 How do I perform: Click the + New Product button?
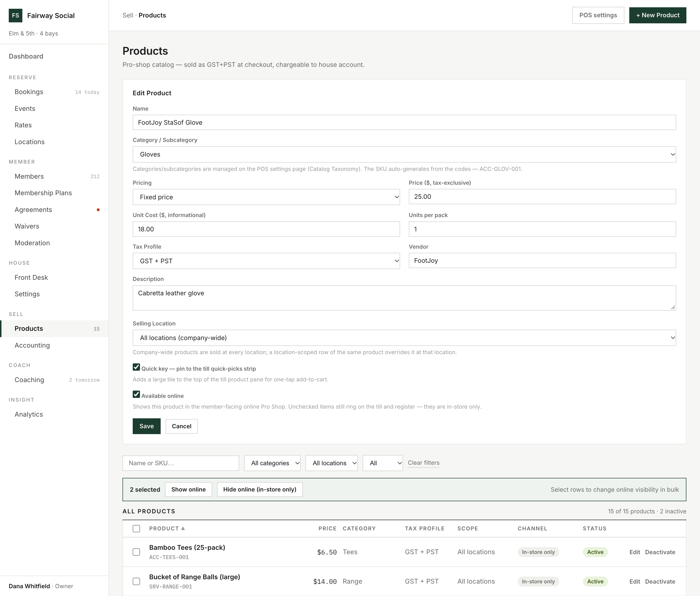657,15
